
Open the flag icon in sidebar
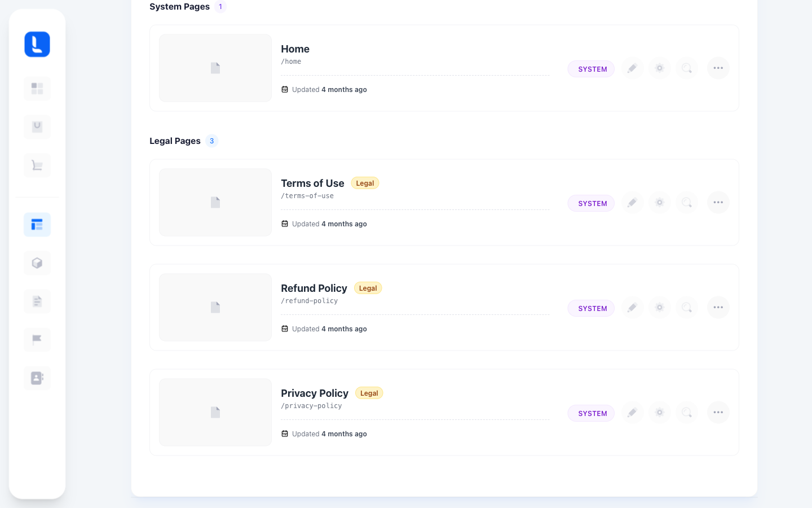pyautogui.click(x=37, y=340)
